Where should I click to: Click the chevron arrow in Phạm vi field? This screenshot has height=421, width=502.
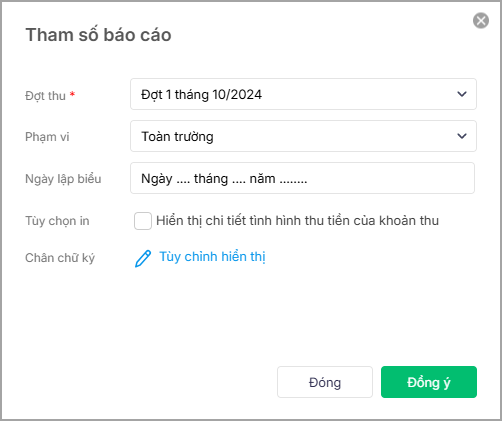click(462, 136)
